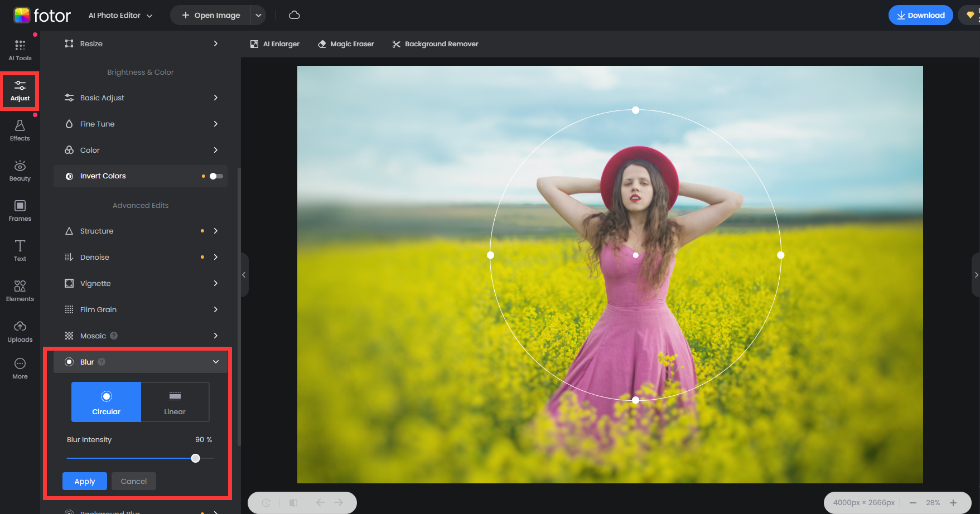
Task: Click the Download button
Action: 920,15
